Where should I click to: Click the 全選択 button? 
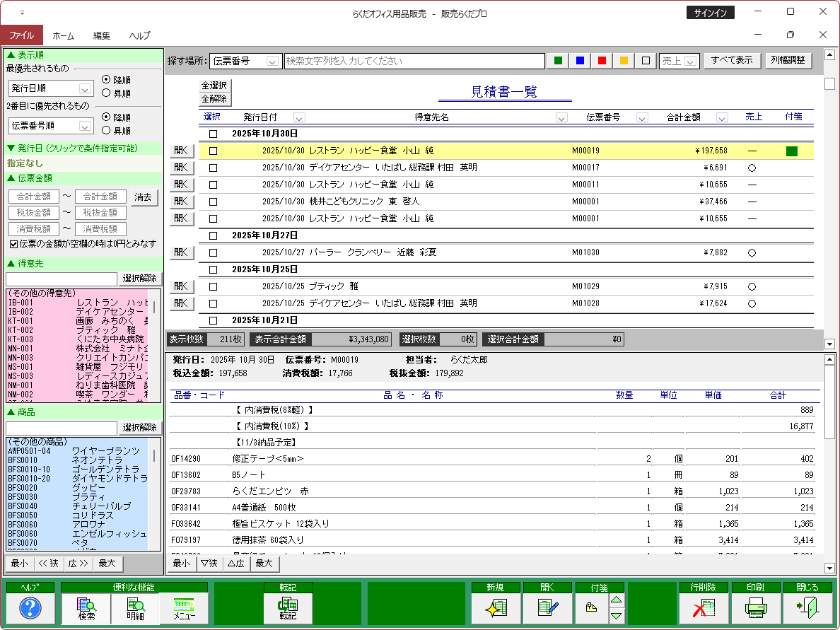[x=214, y=86]
